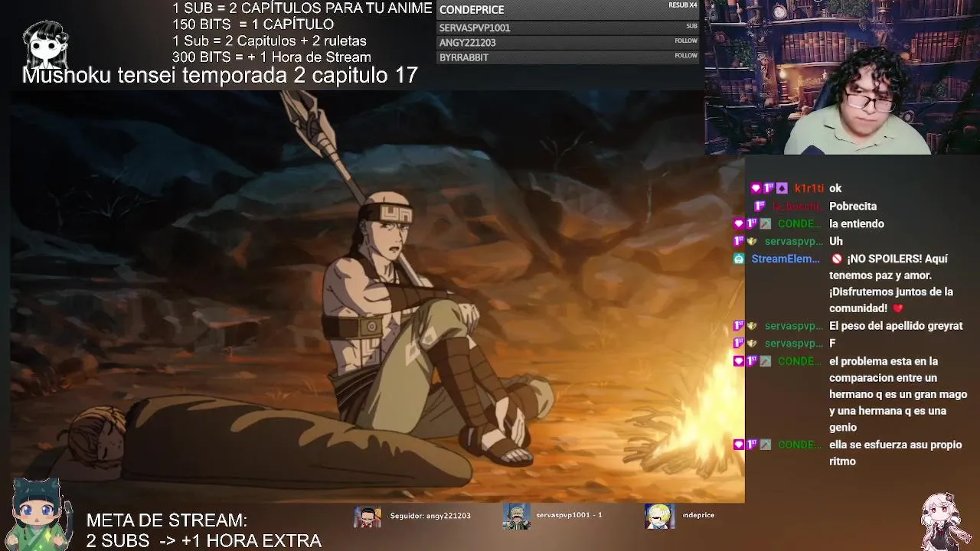Open k1r1ti's chat username
The image size is (980, 551).
(808, 188)
